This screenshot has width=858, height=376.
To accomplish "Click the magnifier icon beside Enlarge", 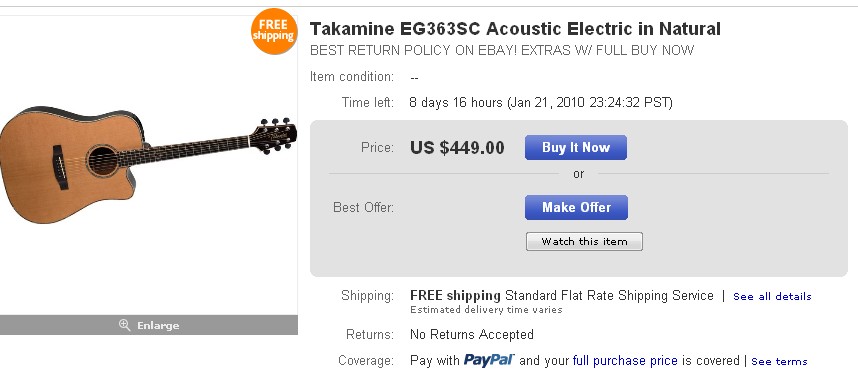I will 124,325.
